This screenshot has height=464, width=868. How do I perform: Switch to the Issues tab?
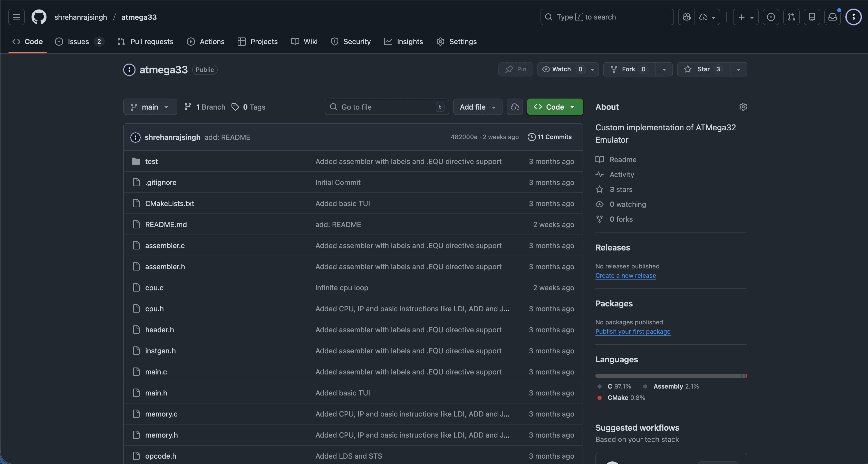(78, 41)
